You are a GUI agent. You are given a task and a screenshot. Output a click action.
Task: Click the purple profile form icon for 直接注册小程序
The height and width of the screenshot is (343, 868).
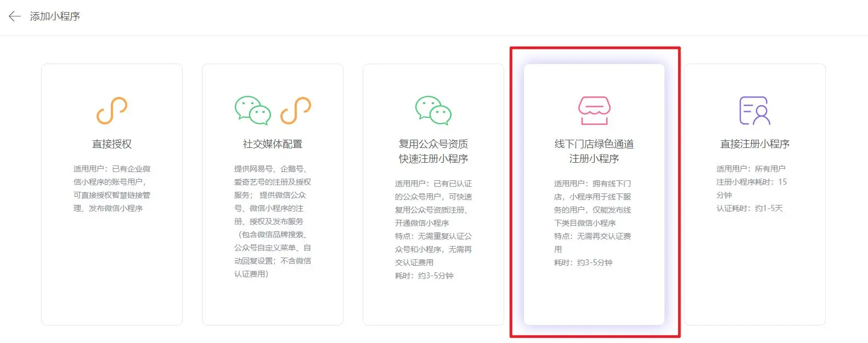click(754, 111)
